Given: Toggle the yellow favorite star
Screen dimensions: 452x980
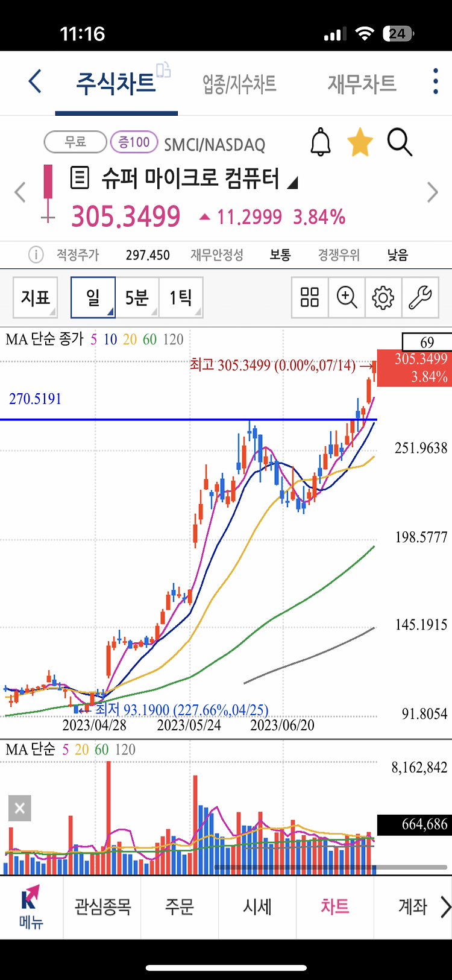Looking at the screenshot, I should point(360,142).
